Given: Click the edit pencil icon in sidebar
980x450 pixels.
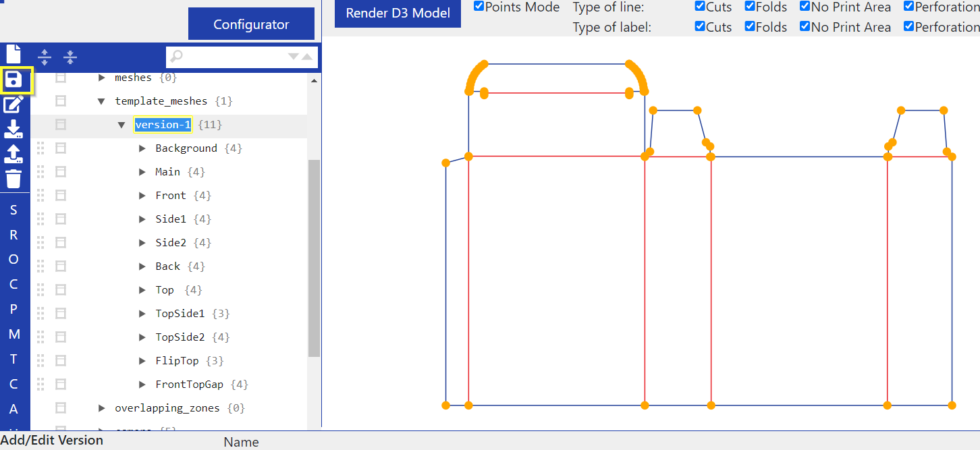Looking at the screenshot, I should 13,105.
